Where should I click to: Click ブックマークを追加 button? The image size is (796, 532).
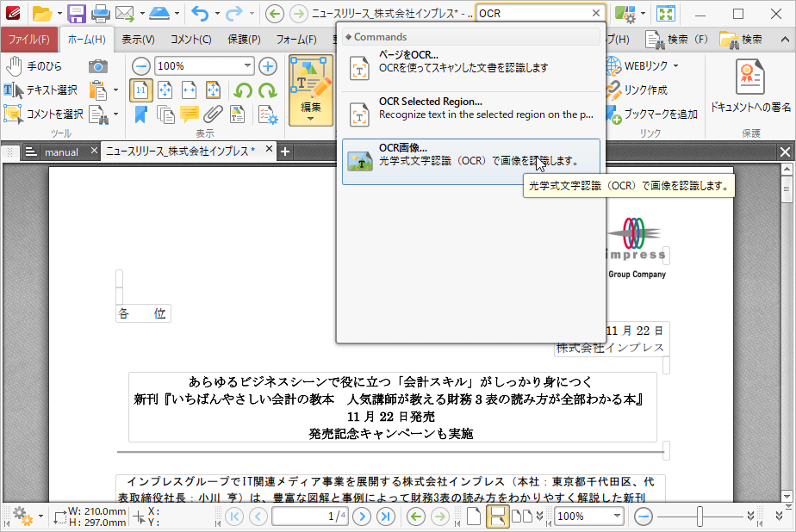tap(652, 114)
